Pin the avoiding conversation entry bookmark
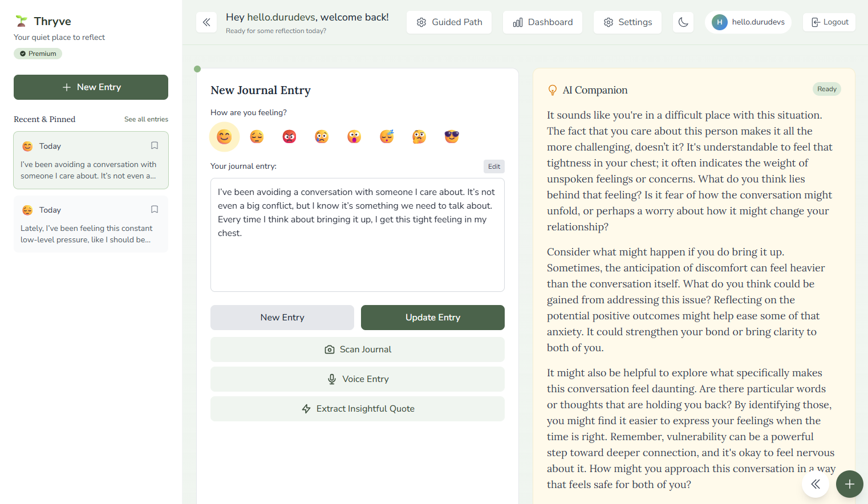 pyautogui.click(x=155, y=145)
